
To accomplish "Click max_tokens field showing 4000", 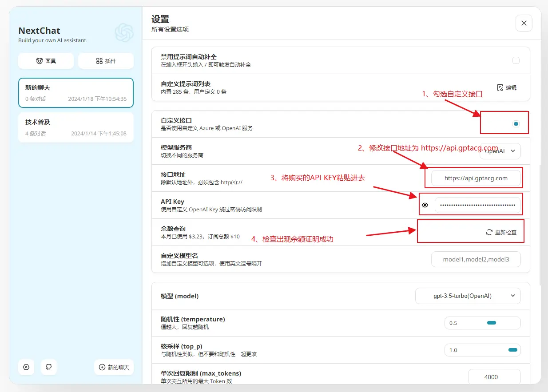I will [x=494, y=377].
